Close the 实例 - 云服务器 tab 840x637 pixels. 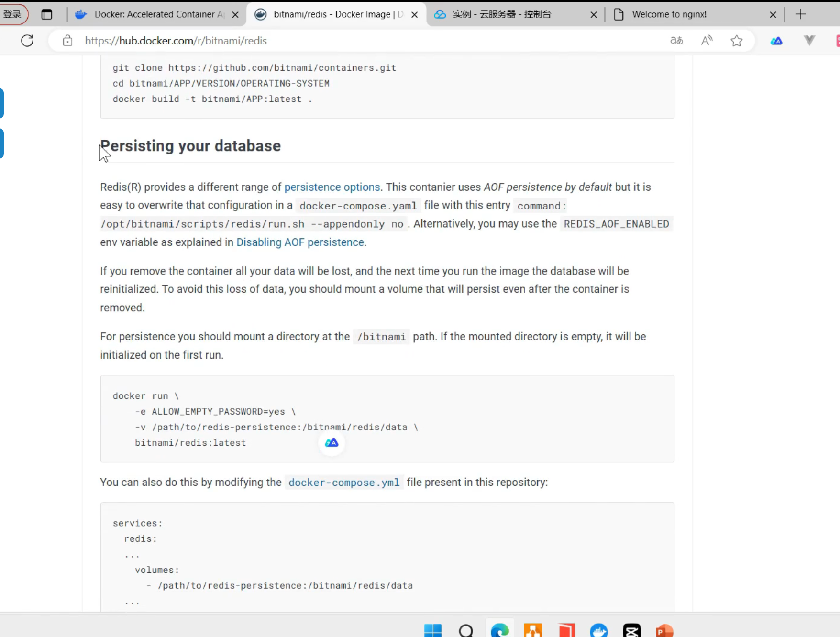594,15
